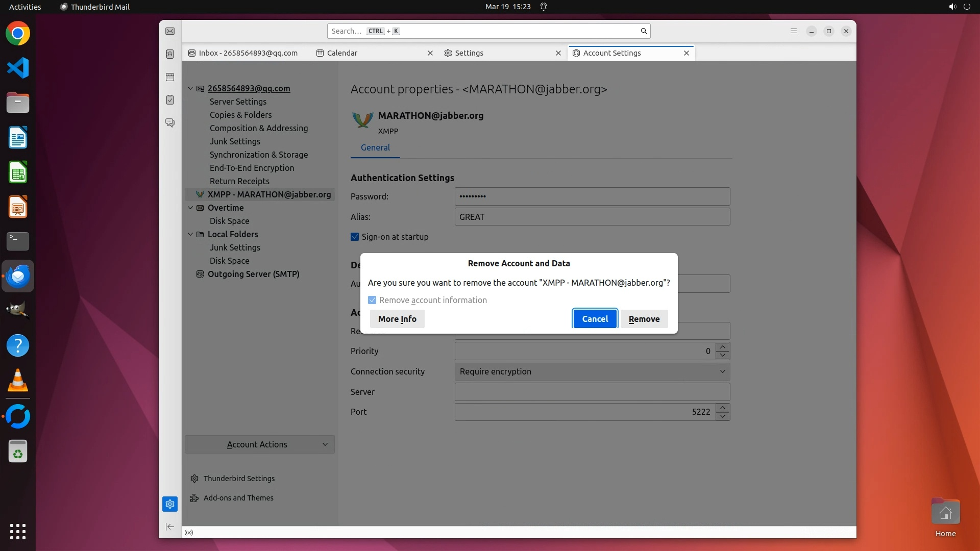Open the Tasks sidebar icon

[x=170, y=100]
